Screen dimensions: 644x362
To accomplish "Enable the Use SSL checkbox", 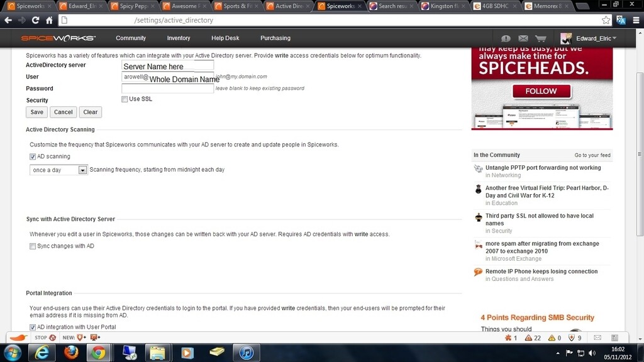I will [124, 99].
